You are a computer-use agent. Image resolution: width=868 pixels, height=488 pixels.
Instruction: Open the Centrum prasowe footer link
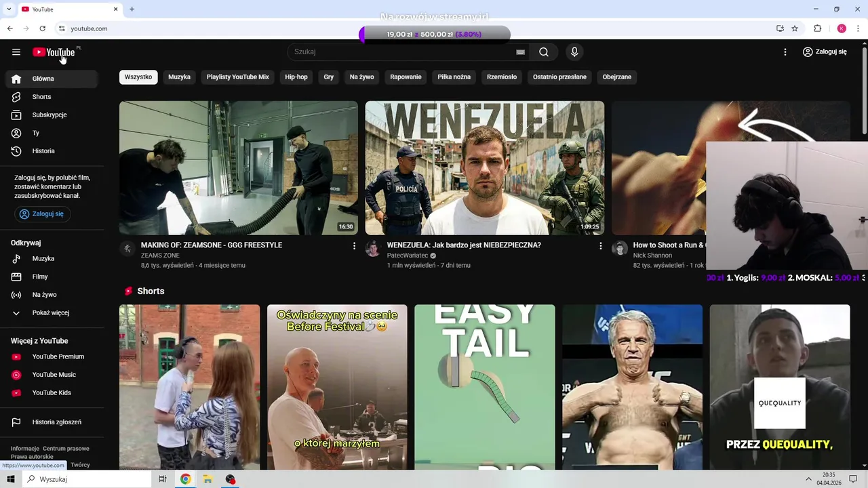click(x=66, y=449)
